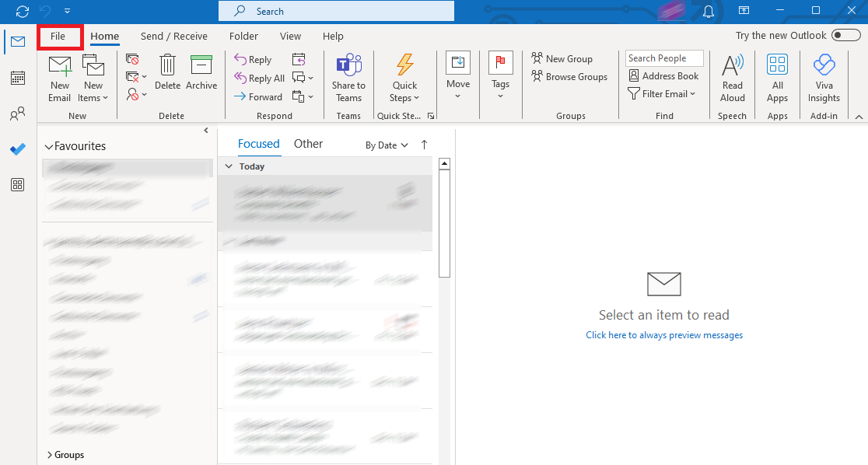Screen dimensions: 868x465
Task: Click inside the Search People field
Action: coord(663,58)
